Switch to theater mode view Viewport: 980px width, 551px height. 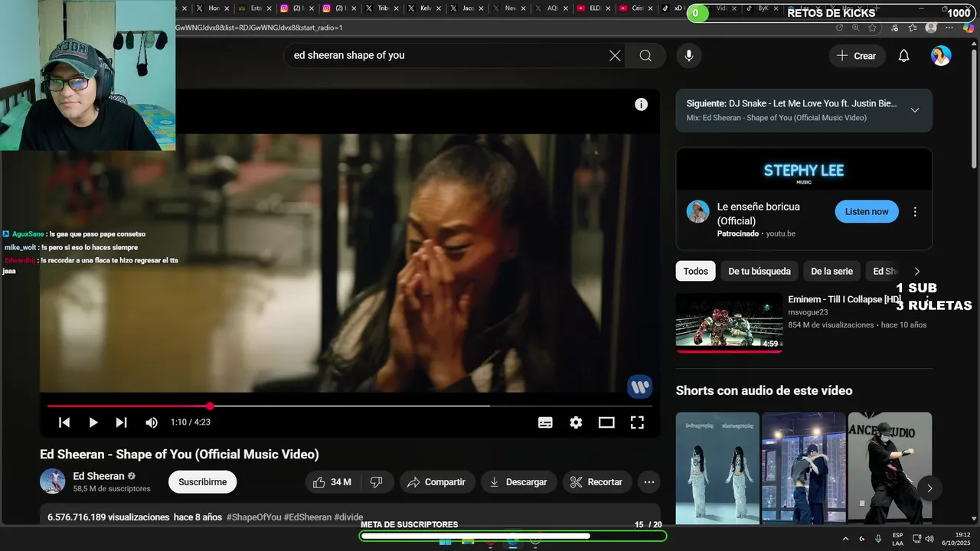606,422
